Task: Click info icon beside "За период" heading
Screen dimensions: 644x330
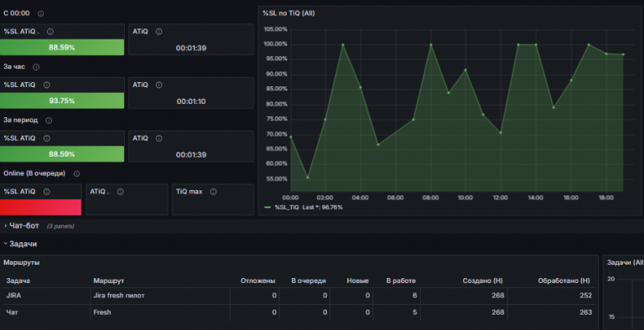Action: 49,121
